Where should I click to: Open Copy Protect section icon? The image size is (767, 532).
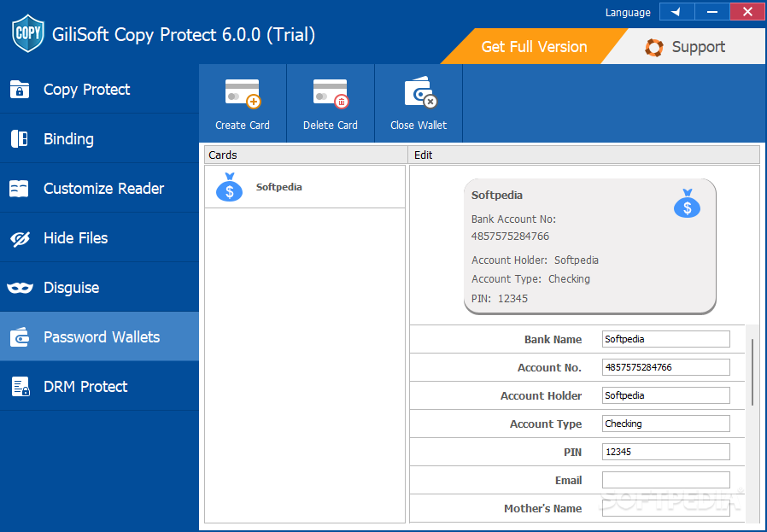point(20,90)
